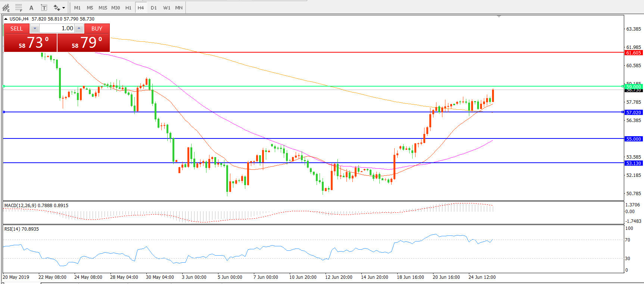Viewport: 644px width, 284px height.
Task: Select the Text tool with letter A
Action: tap(31, 7)
